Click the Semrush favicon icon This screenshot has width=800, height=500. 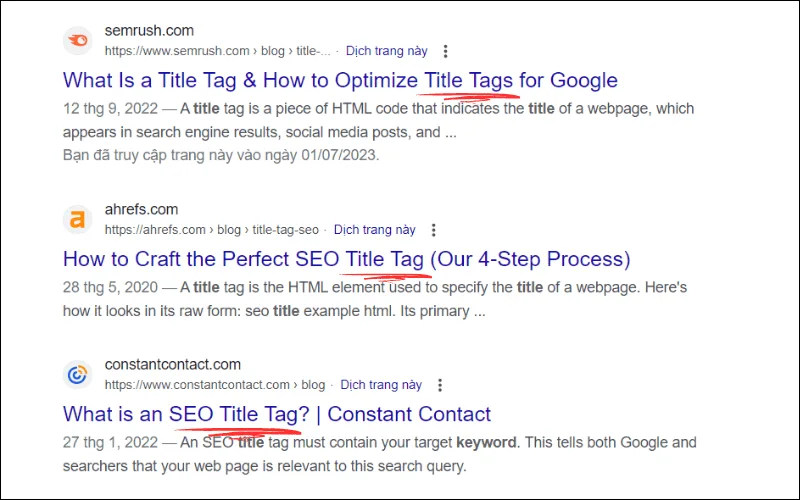pos(77,41)
